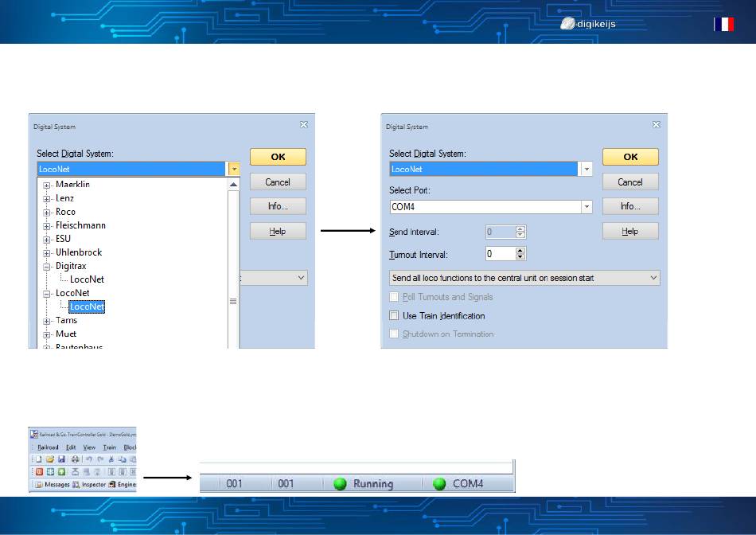Open the Edit menu
The width and height of the screenshot is (756, 535).
[71, 447]
